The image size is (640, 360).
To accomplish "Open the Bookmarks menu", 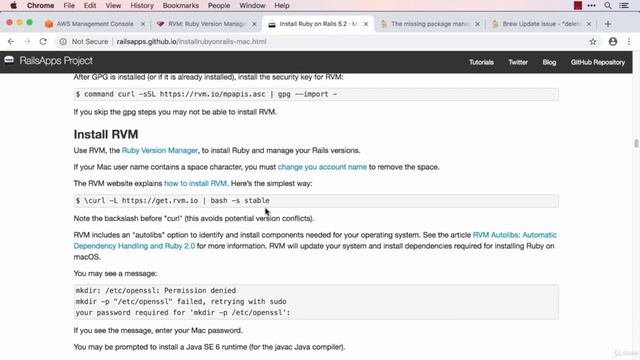I will (180, 6).
